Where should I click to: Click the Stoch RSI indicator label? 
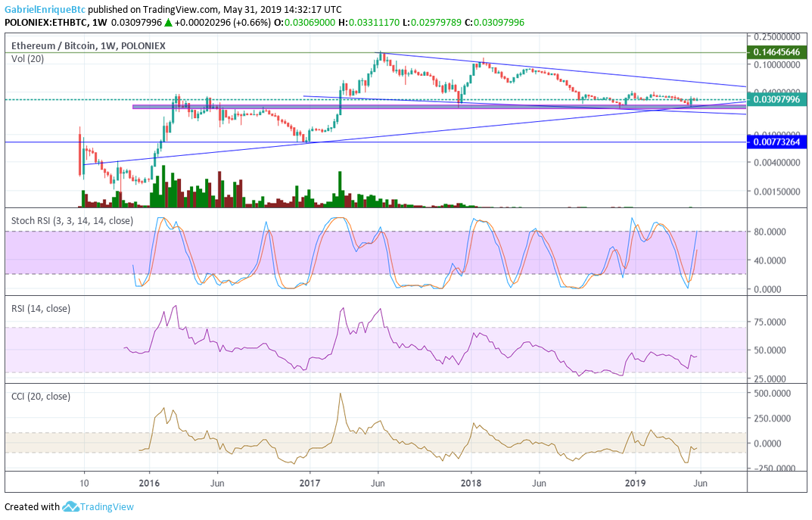pyautogui.click(x=72, y=220)
